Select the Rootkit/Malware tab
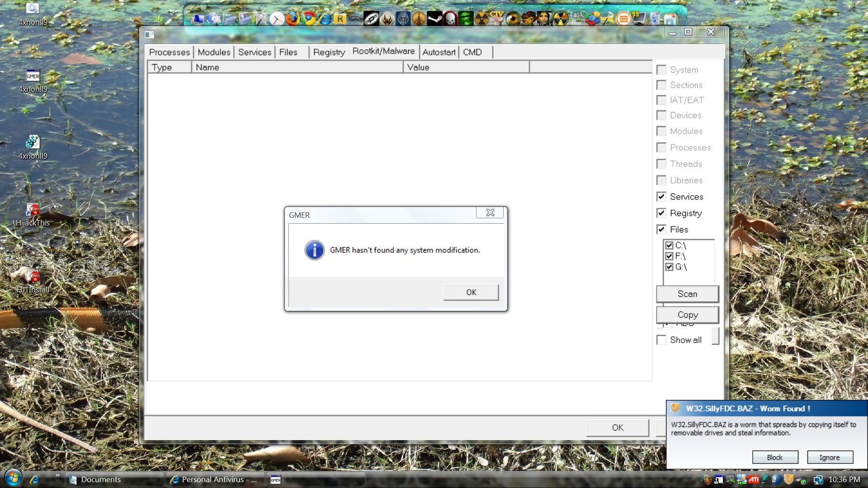Image resolution: width=868 pixels, height=488 pixels. point(383,51)
